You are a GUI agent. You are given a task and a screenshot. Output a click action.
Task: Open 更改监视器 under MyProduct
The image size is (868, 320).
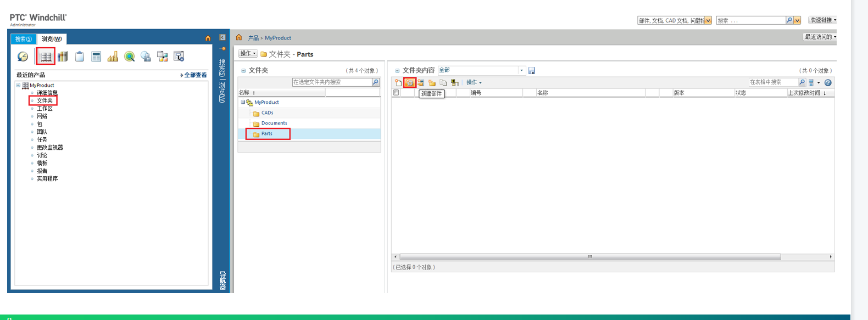point(50,147)
